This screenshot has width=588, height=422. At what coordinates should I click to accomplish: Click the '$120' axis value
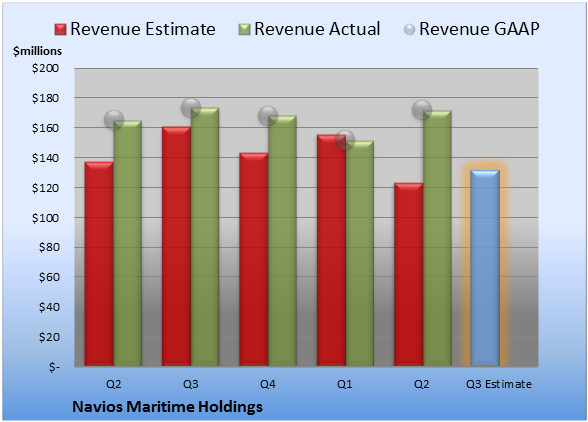[x=45, y=188]
